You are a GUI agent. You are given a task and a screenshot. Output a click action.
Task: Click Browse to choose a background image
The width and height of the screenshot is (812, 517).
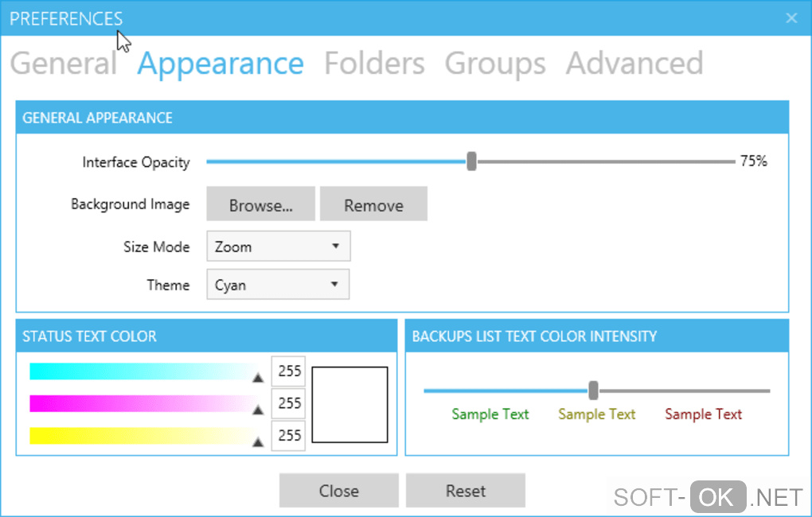coord(261,204)
